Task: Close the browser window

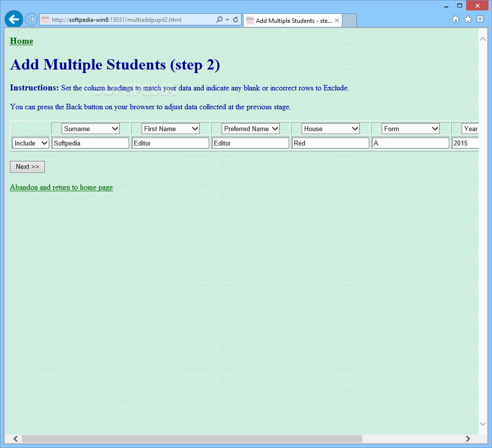Action: click(x=477, y=5)
